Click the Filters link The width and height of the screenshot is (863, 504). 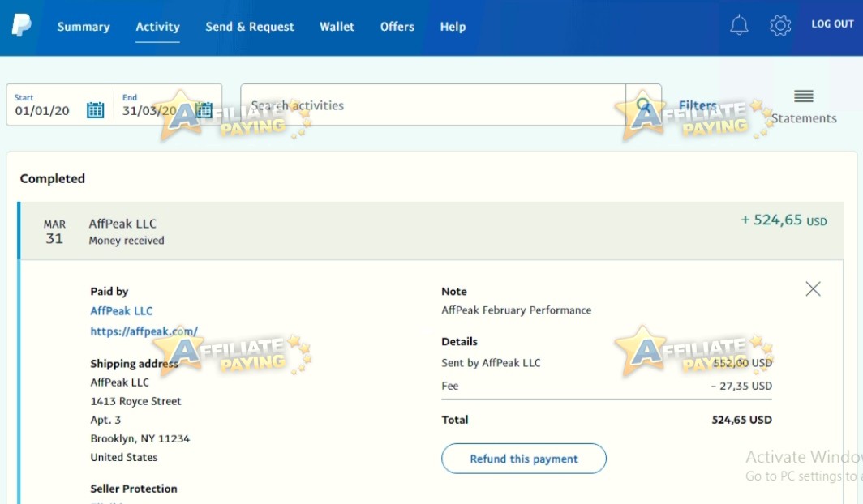[x=698, y=105]
